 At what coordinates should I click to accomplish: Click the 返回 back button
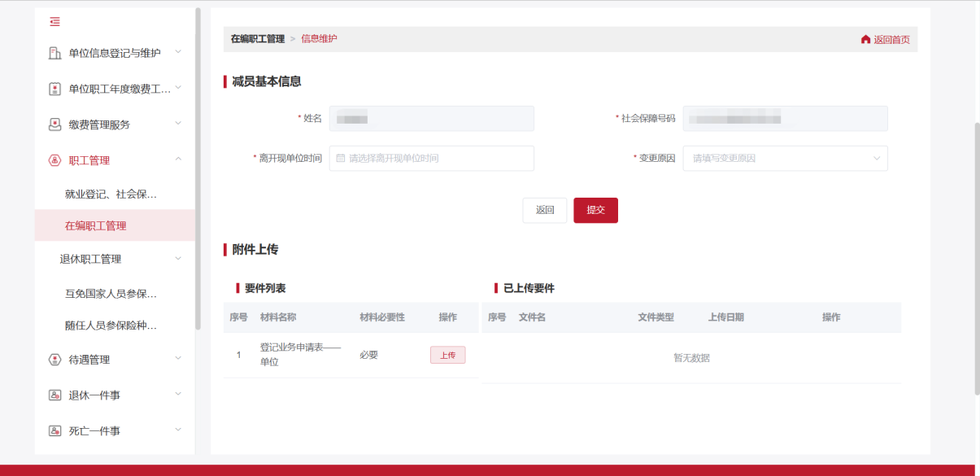[x=544, y=210]
